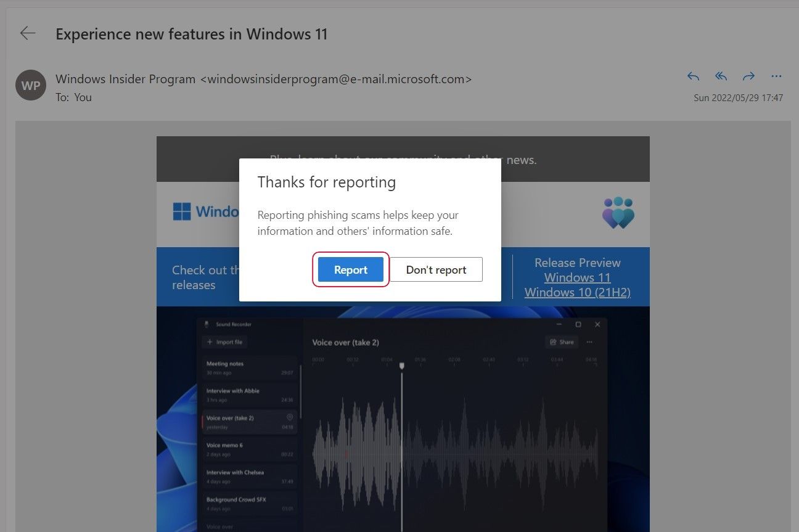Click the Forward arrow icon
This screenshot has height=532, width=799.
click(748, 76)
